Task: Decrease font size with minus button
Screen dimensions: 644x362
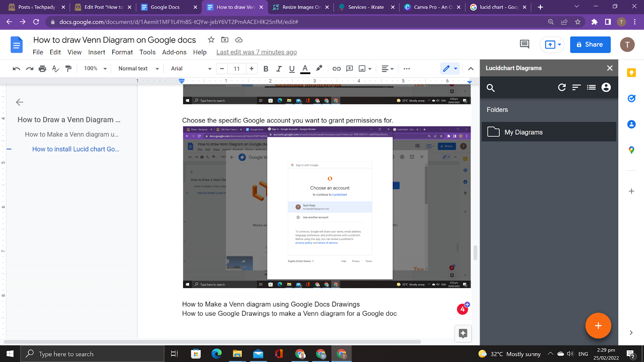Action: (222, 69)
